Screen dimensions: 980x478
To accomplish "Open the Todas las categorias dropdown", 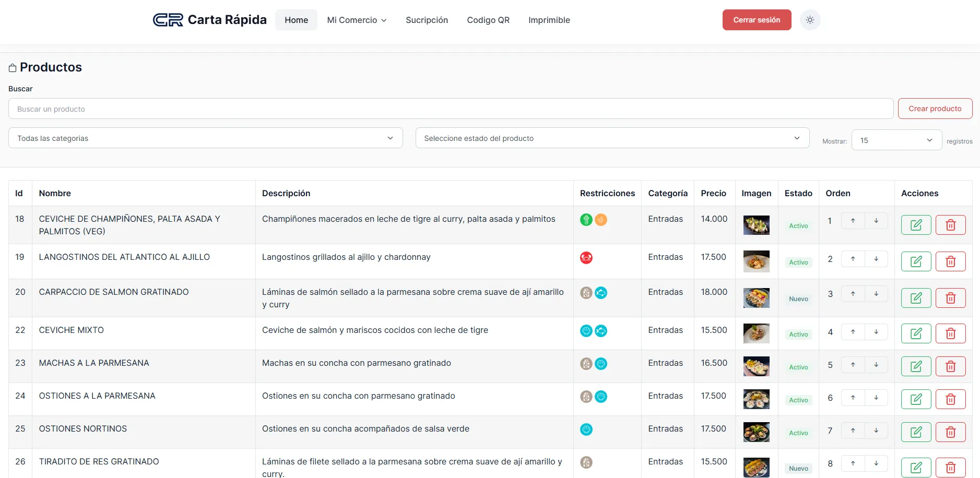I will [x=205, y=138].
